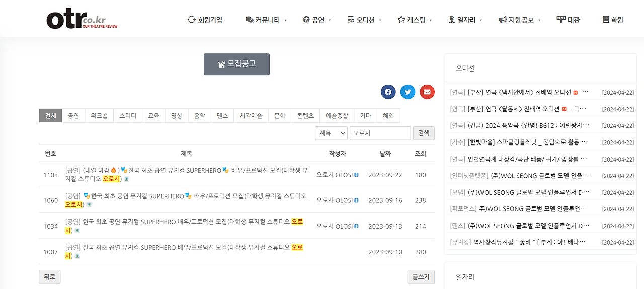Share page on Facebook
This screenshot has width=644, height=289.
[388, 92]
